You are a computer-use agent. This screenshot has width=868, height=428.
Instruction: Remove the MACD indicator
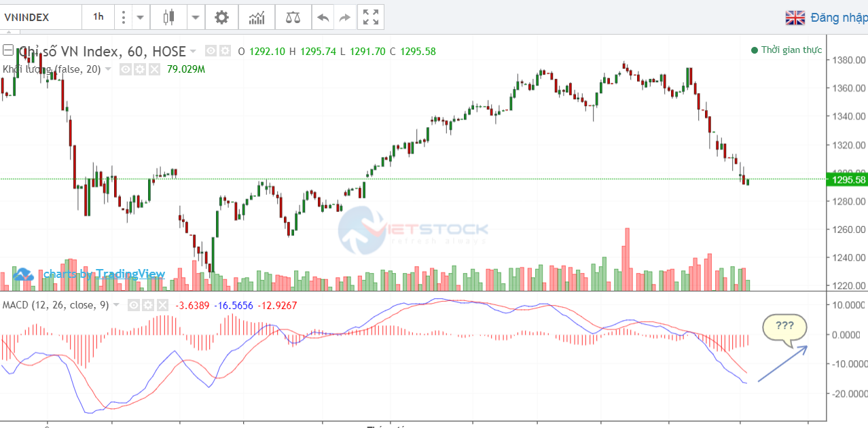pos(162,306)
